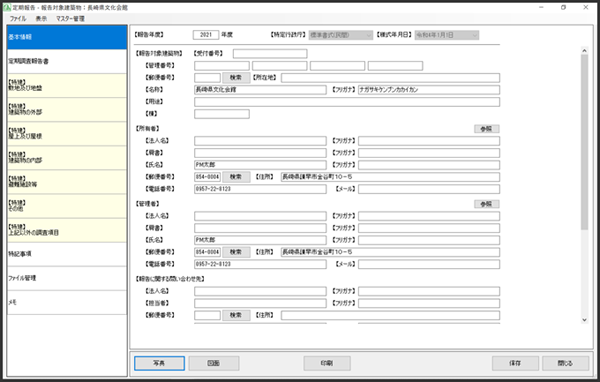This screenshot has height=382, width=600.
Task: Select the 基本情報 tab in the sidebar
Action: [x=67, y=37]
